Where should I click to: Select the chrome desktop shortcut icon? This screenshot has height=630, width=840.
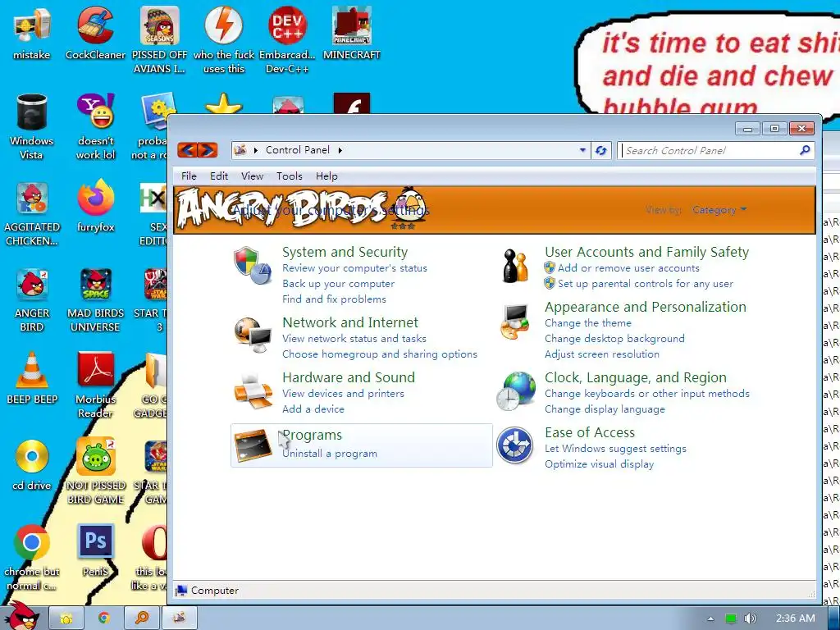(32, 542)
